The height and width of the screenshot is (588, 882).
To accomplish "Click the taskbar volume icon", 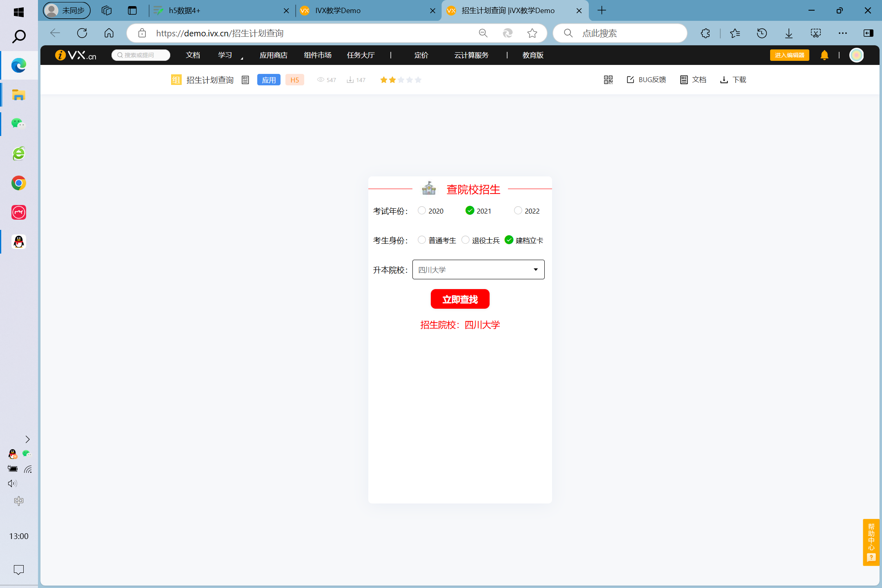I will pos(12,483).
